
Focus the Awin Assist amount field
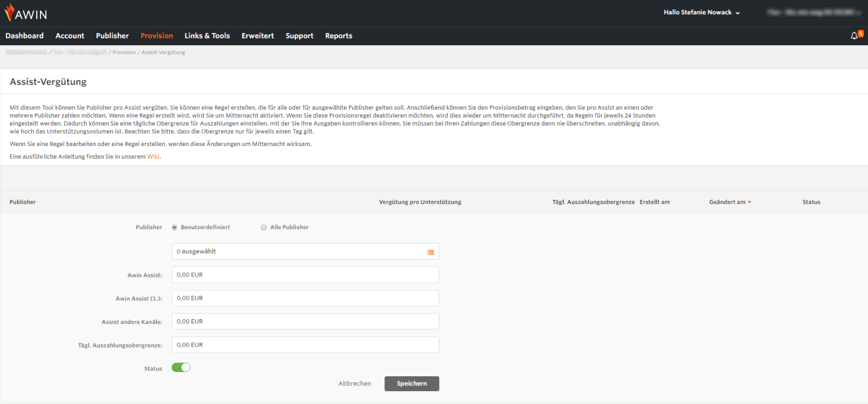click(x=305, y=275)
